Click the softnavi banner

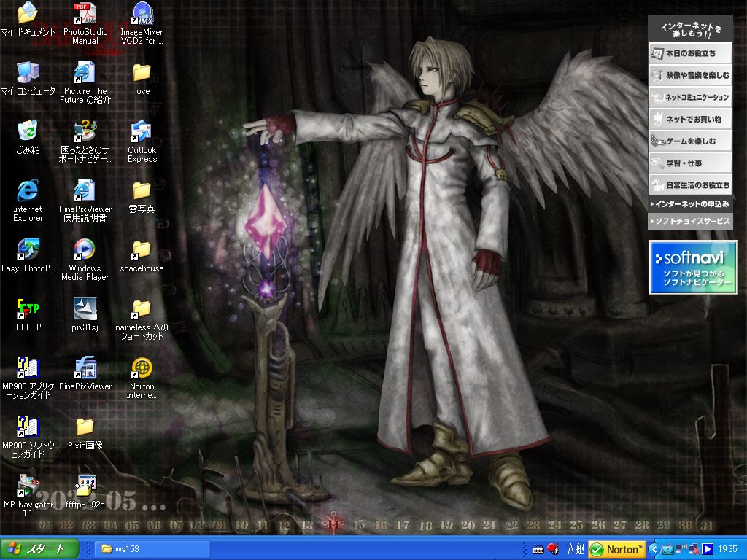click(693, 267)
